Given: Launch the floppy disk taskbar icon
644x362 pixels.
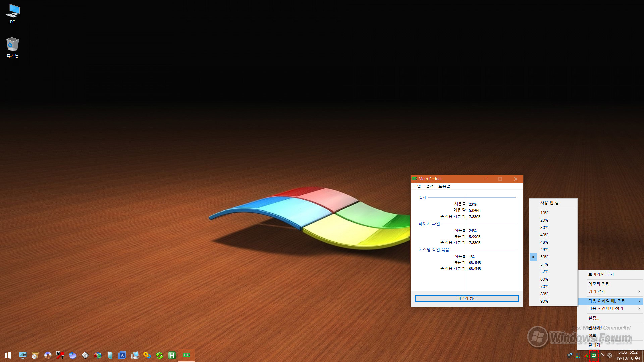Looking at the screenshot, I should point(85,355).
